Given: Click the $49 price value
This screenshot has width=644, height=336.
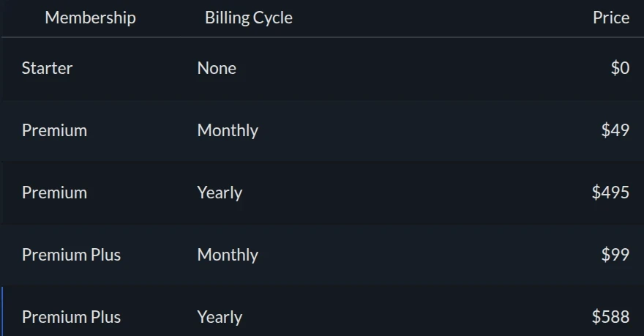Looking at the screenshot, I should [x=615, y=130].
